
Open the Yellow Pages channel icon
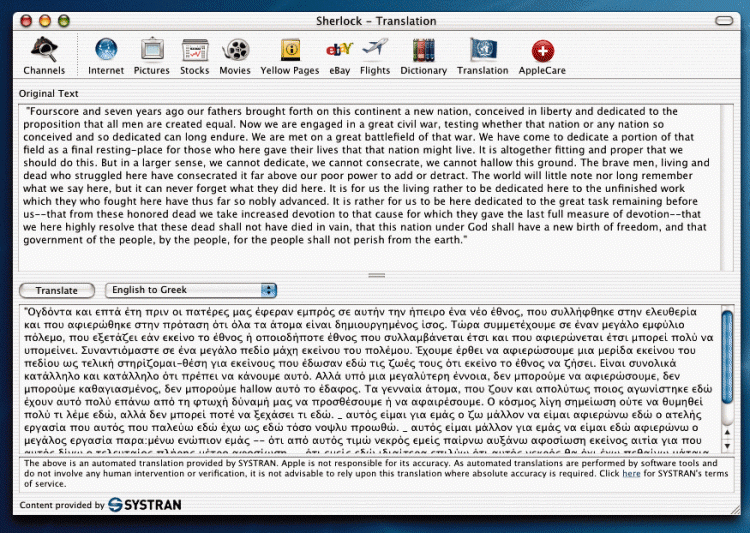click(290, 50)
